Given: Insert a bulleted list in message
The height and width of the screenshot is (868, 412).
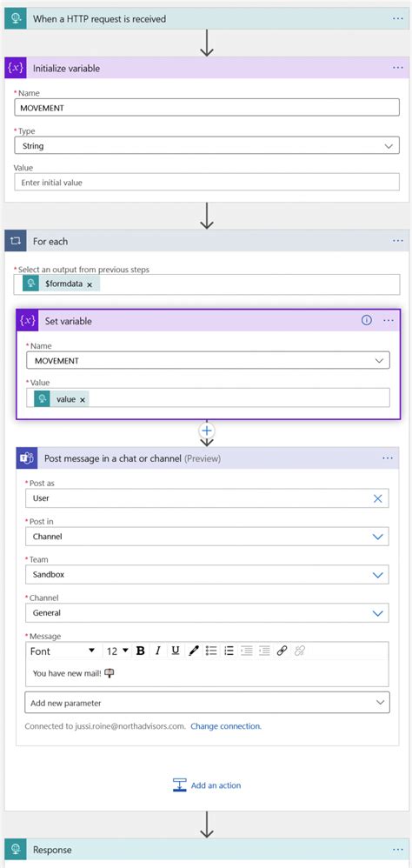Looking at the screenshot, I should click(210, 651).
